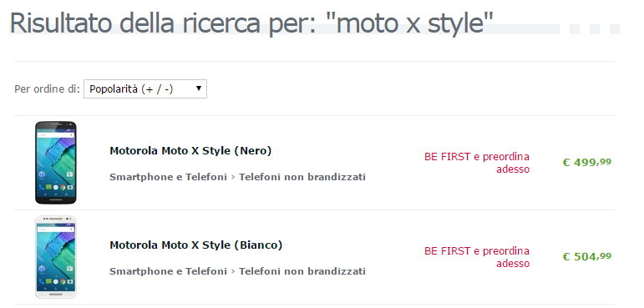
Task: Select Telefoni non brandizzati under Nero model
Action: (x=302, y=177)
